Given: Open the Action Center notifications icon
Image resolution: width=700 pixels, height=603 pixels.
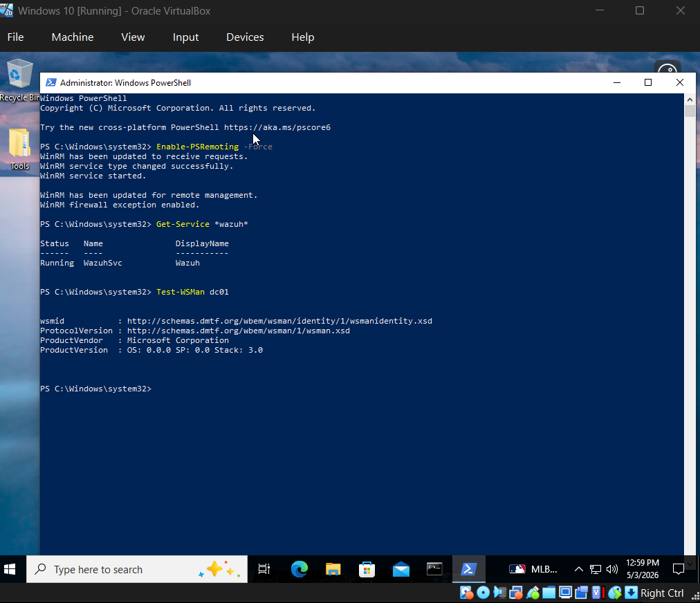Looking at the screenshot, I should pyautogui.click(x=679, y=569).
